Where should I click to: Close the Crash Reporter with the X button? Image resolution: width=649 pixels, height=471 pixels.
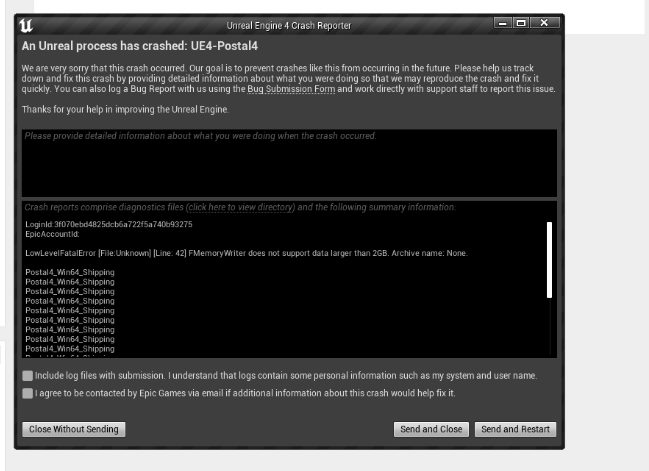pos(544,22)
